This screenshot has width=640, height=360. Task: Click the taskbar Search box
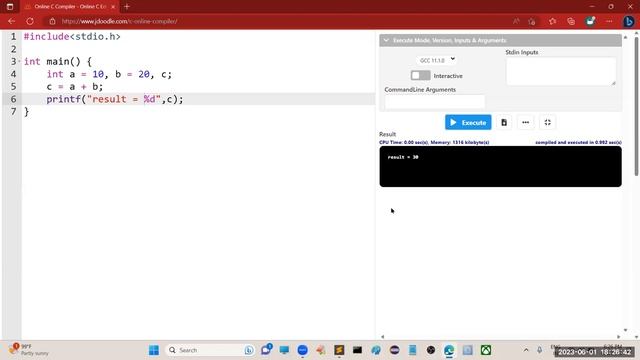point(210,350)
